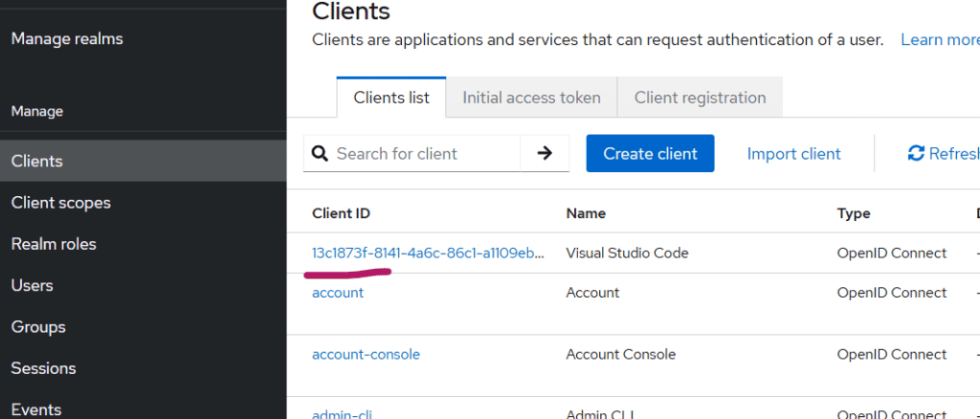
Task: Click OpenID Connect in Account Console row
Action: click(x=892, y=354)
